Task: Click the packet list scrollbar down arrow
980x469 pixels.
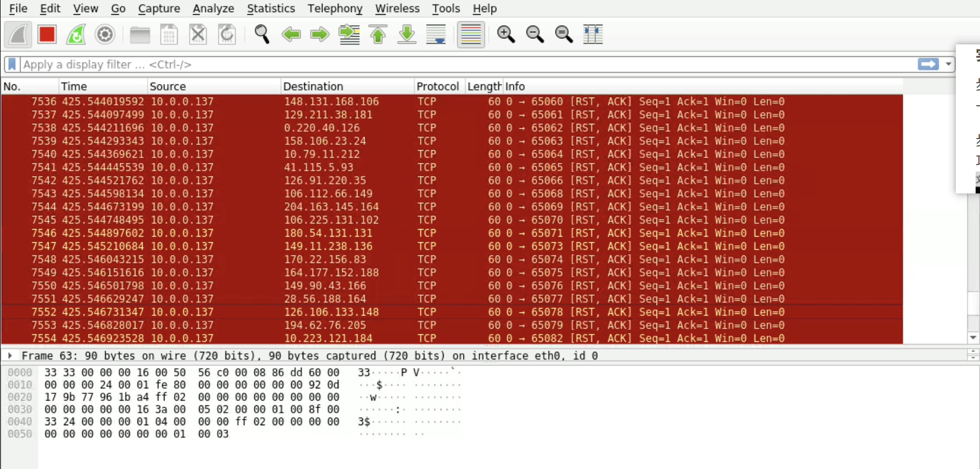Action: 973,338
